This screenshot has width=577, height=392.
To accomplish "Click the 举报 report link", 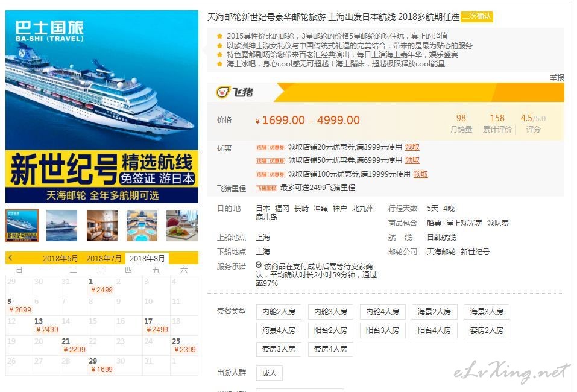I will (x=557, y=77).
